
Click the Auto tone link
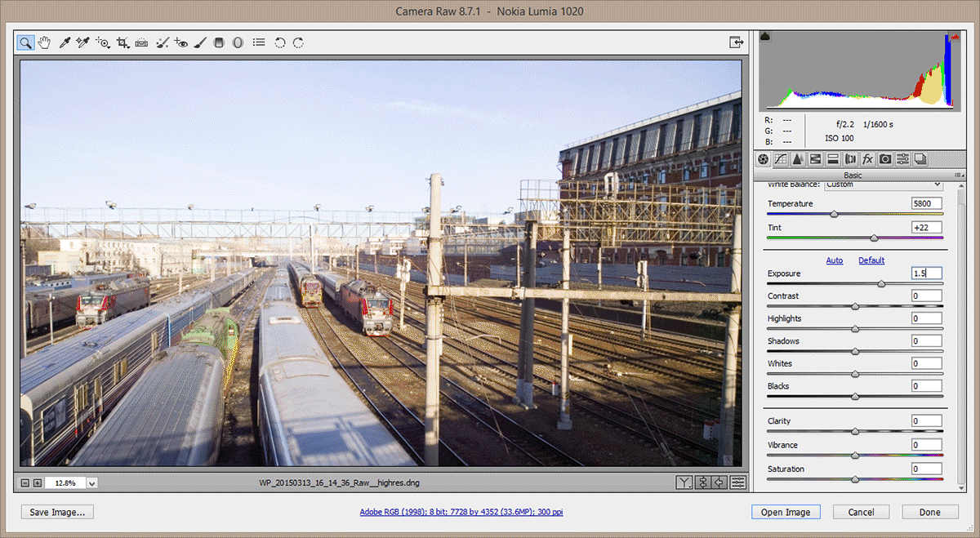point(835,260)
